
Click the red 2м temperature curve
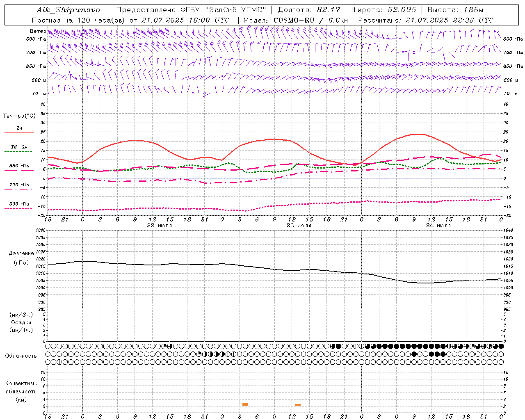274,139
